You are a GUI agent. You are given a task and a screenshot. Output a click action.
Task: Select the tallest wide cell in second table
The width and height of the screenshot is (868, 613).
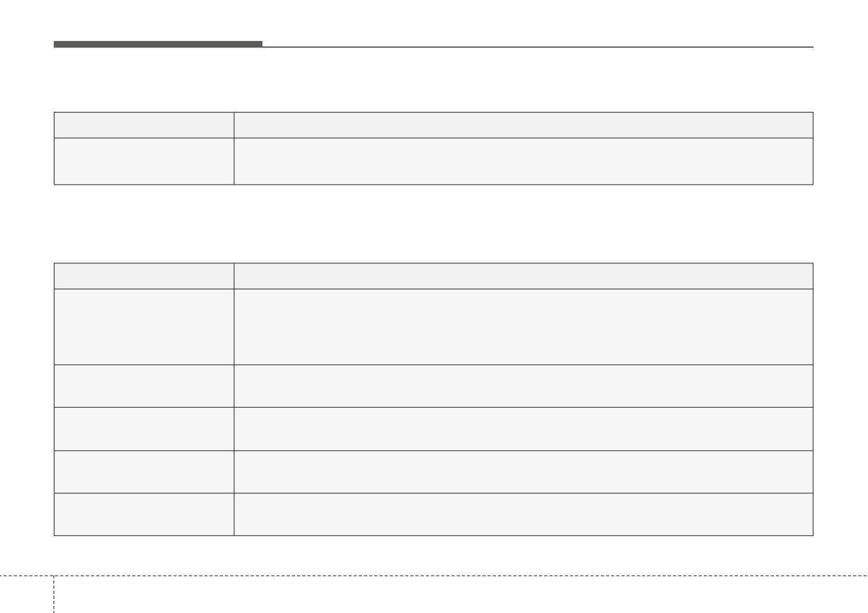tap(523, 326)
